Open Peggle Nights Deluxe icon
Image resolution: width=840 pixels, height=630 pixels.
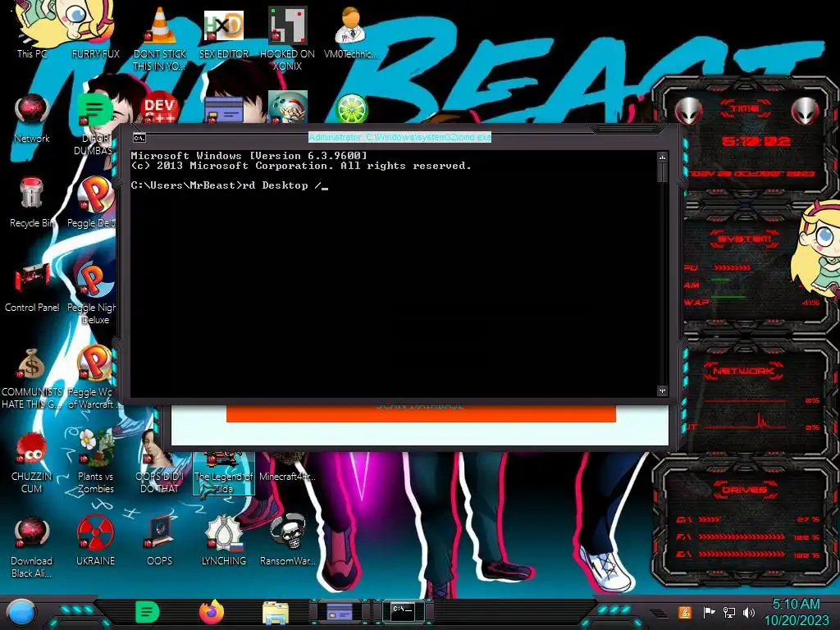pos(92,293)
